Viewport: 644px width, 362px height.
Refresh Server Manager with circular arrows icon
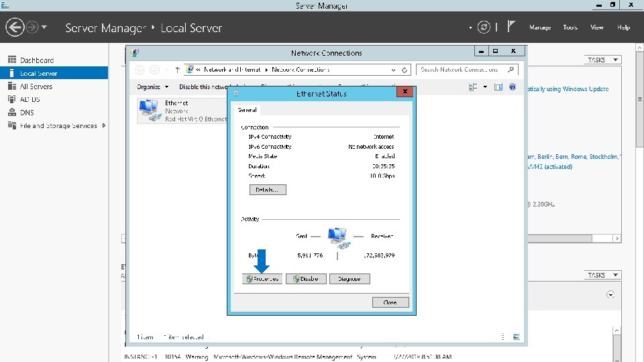(484, 27)
